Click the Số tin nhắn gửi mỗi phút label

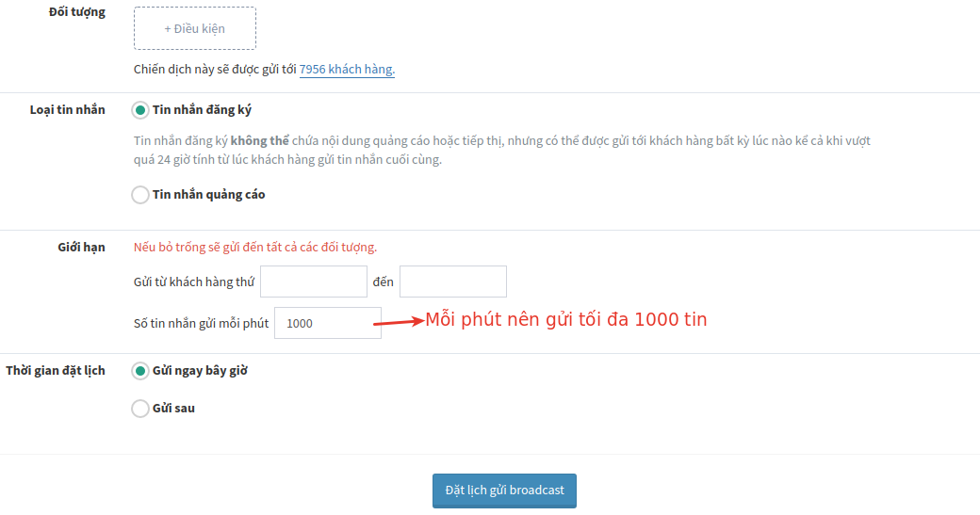pyautogui.click(x=202, y=323)
